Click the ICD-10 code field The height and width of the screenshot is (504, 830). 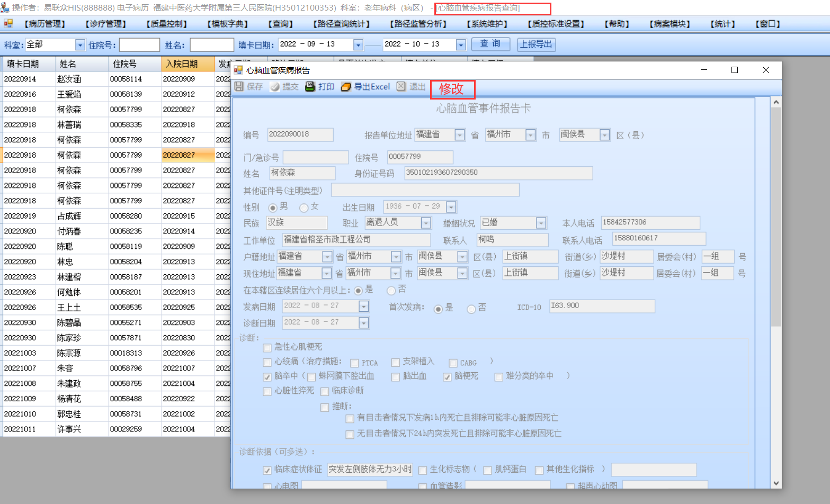coord(602,307)
